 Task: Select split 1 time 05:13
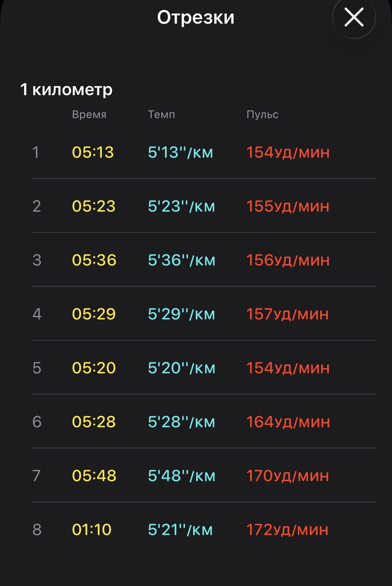click(x=93, y=152)
